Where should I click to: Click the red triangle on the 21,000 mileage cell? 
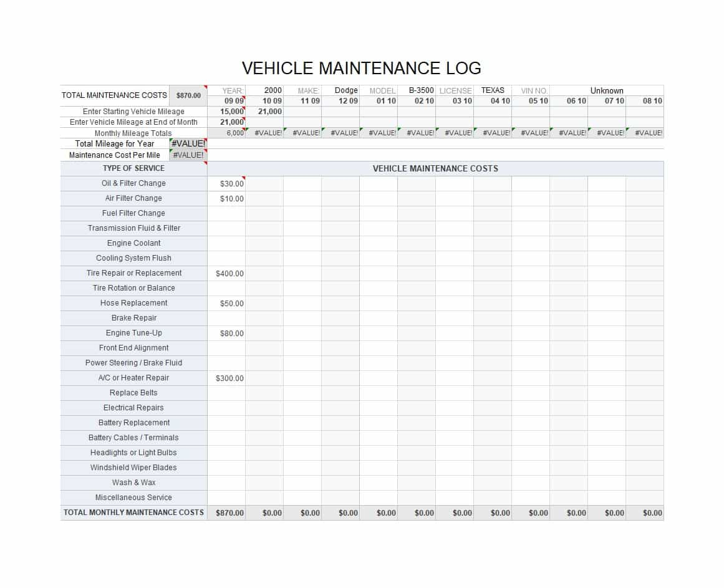pyautogui.click(x=244, y=118)
